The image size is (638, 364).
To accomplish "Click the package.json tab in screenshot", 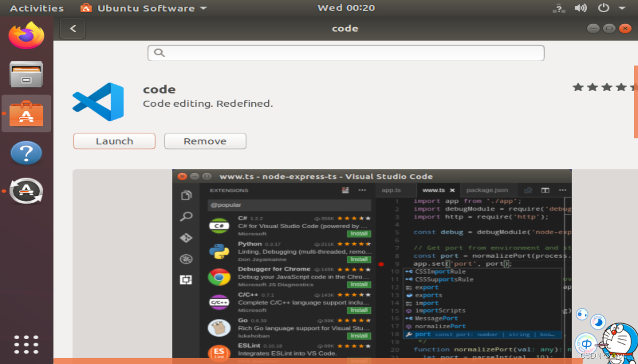I will pos(487,190).
